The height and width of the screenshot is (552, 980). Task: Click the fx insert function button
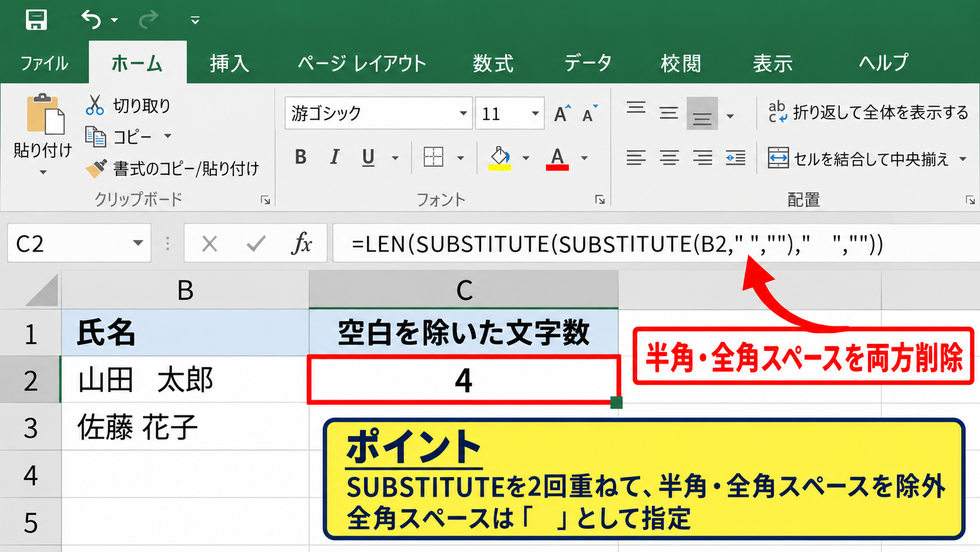tap(302, 243)
